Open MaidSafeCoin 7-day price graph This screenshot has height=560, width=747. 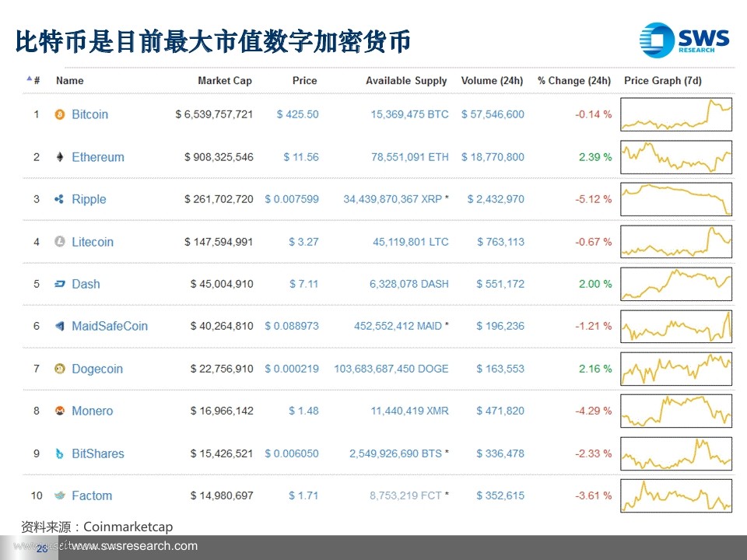pos(676,326)
